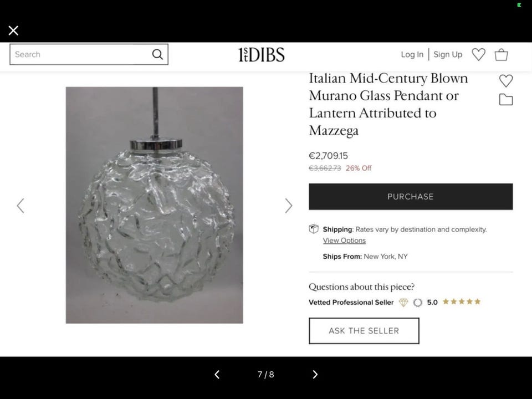Open the 1stDibs home logo
Image resolution: width=532 pixels, height=399 pixels.
click(x=261, y=55)
